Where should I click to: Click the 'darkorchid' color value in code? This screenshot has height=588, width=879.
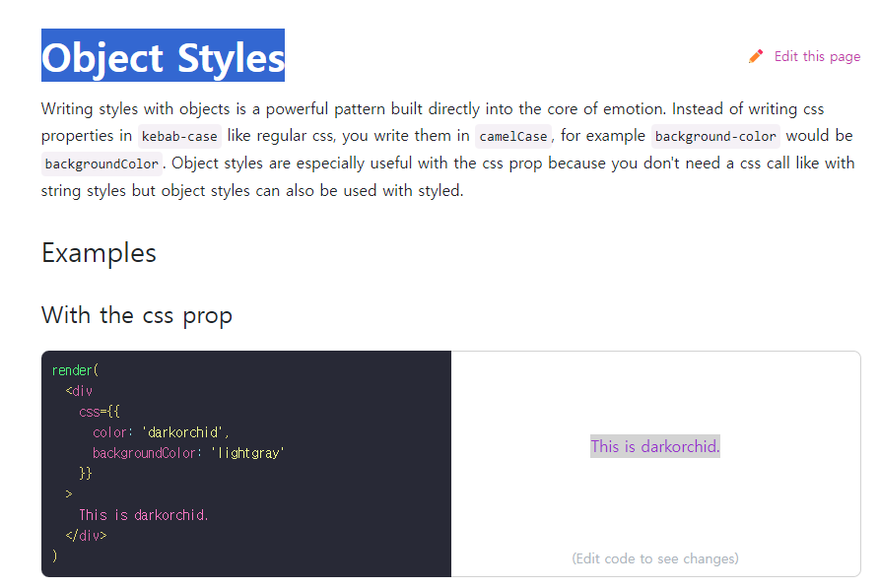[x=183, y=432]
